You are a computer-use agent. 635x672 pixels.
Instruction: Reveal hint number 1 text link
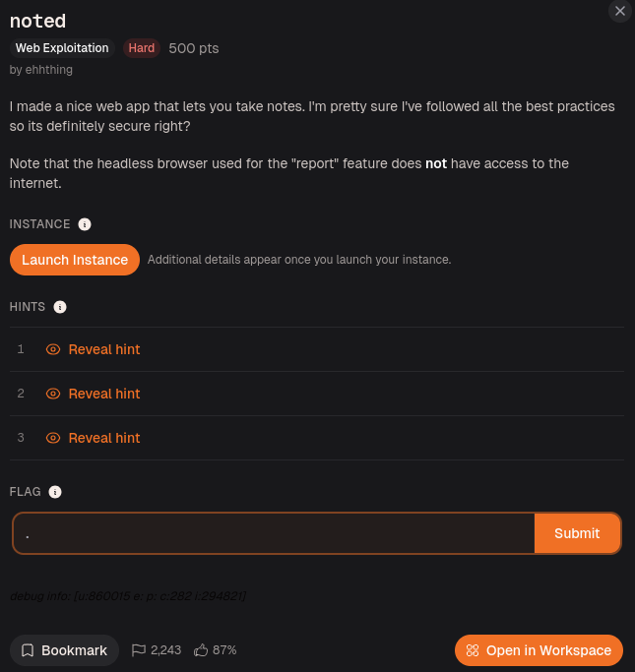(x=104, y=349)
